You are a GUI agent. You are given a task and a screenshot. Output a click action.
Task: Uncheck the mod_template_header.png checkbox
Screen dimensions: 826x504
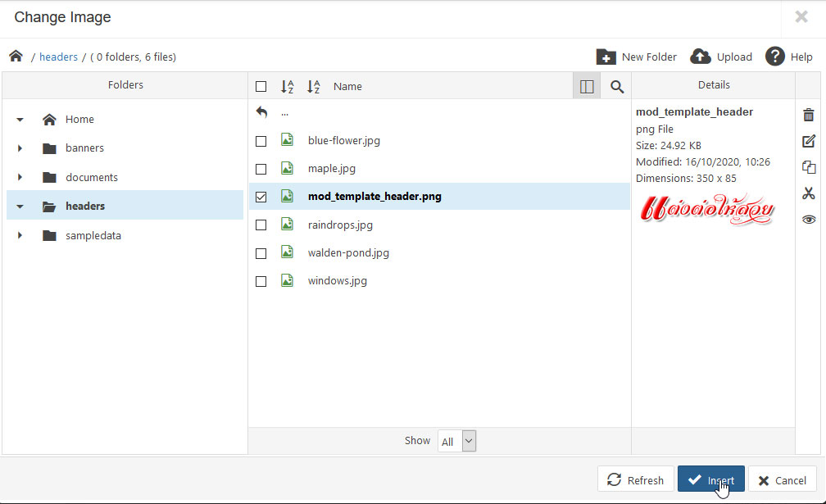click(261, 197)
